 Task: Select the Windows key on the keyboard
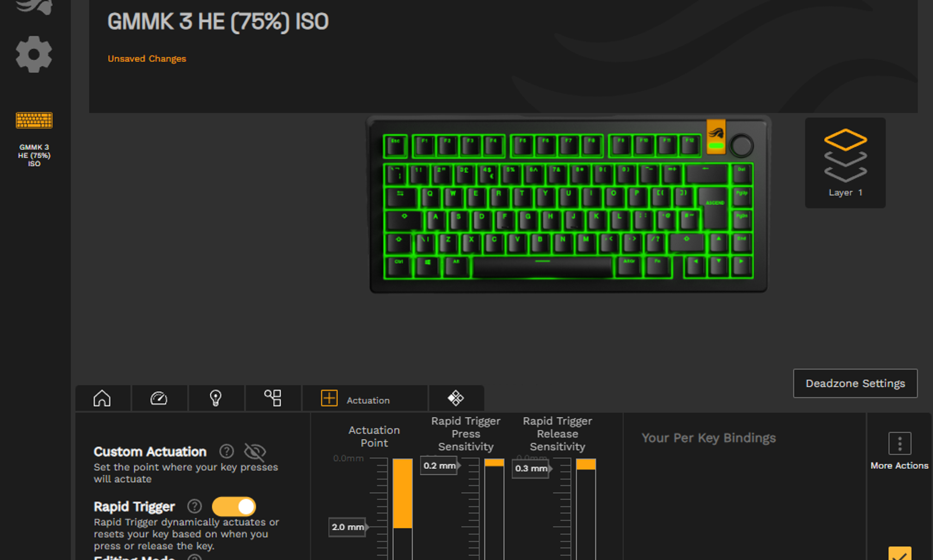tap(427, 267)
